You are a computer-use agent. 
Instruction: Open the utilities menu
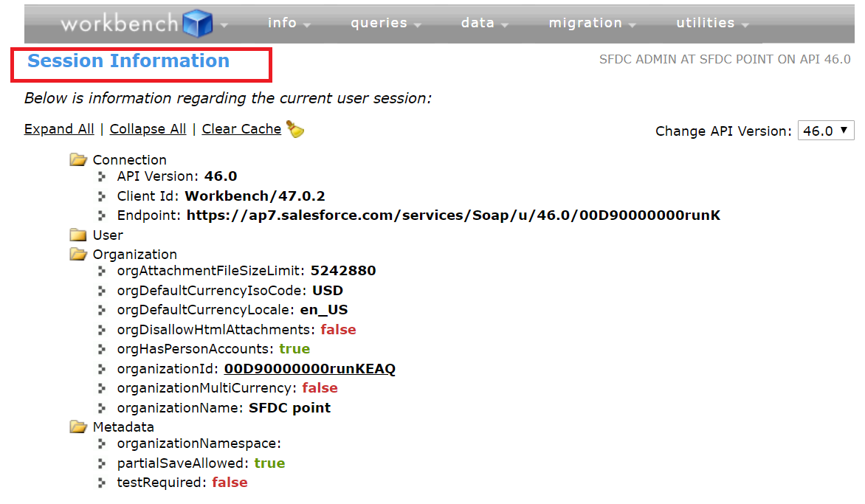712,23
